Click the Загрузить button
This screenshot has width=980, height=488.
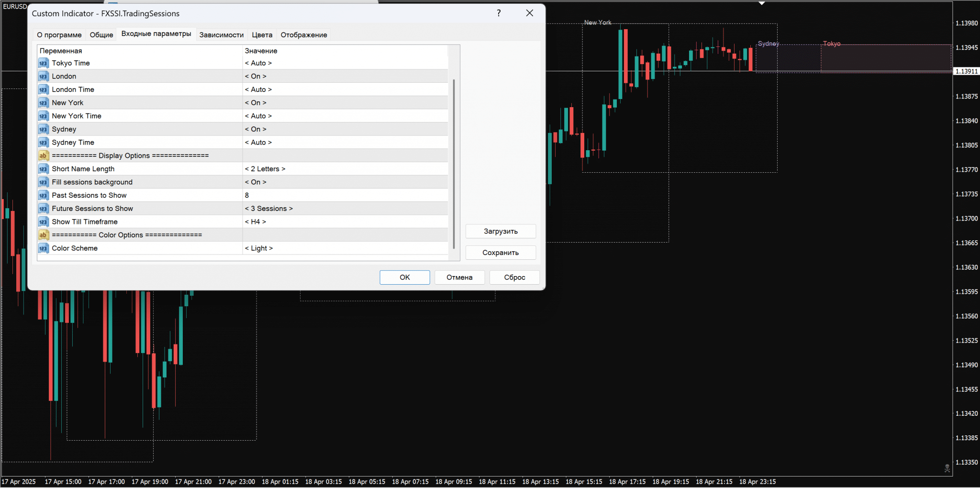point(501,231)
